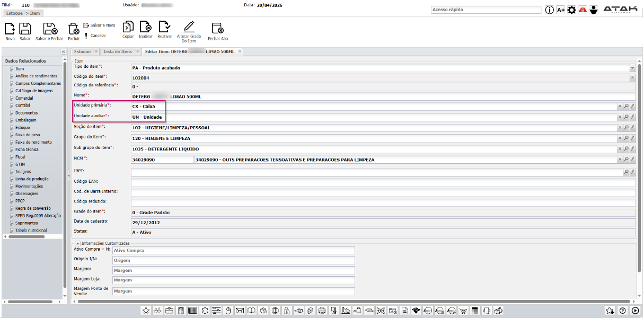This screenshot has height=318, width=644.
Task: Edit Unidade auxiliar with pencil icon
Action: pyautogui.click(x=632, y=117)
